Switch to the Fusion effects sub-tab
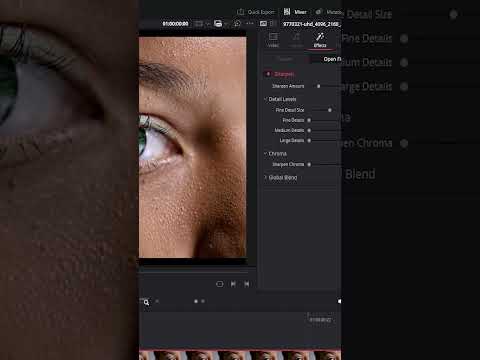 pos(285,59)
